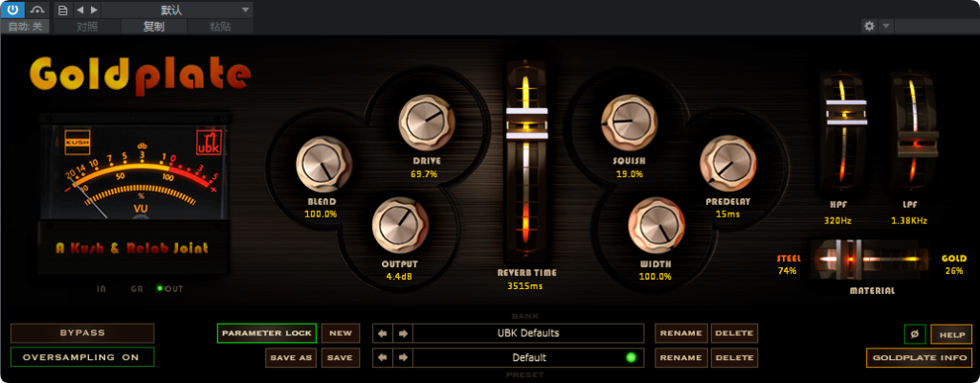Delete the UBK Defaults bank
Image resolution: width=980 pixels, height=383 pixels.
tap(734, 333)
